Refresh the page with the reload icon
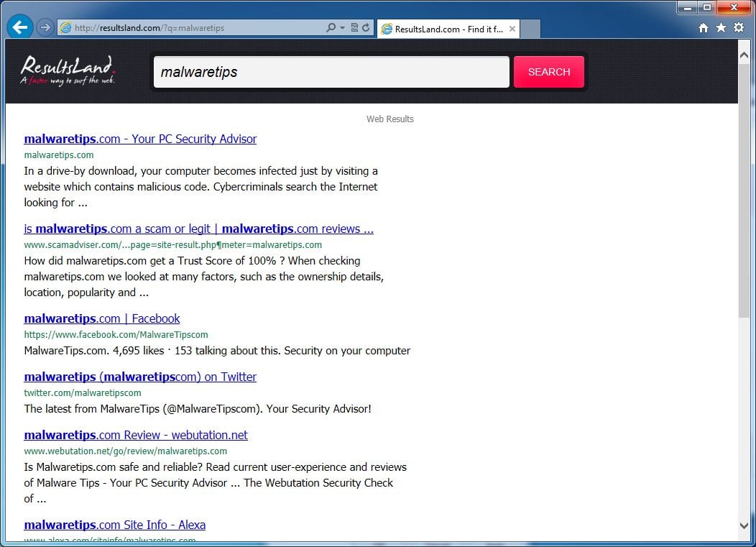 [x=366, y=27]
